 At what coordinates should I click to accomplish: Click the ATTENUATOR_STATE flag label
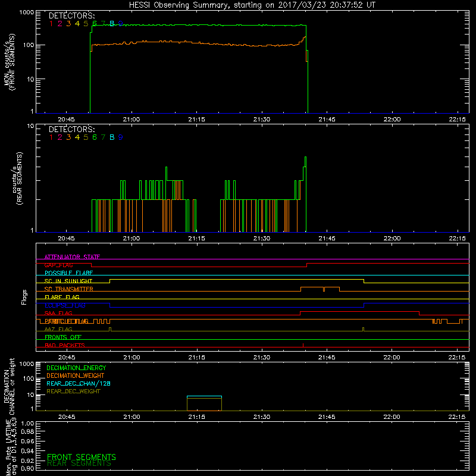pyautogui.click(x=72, y=257)
